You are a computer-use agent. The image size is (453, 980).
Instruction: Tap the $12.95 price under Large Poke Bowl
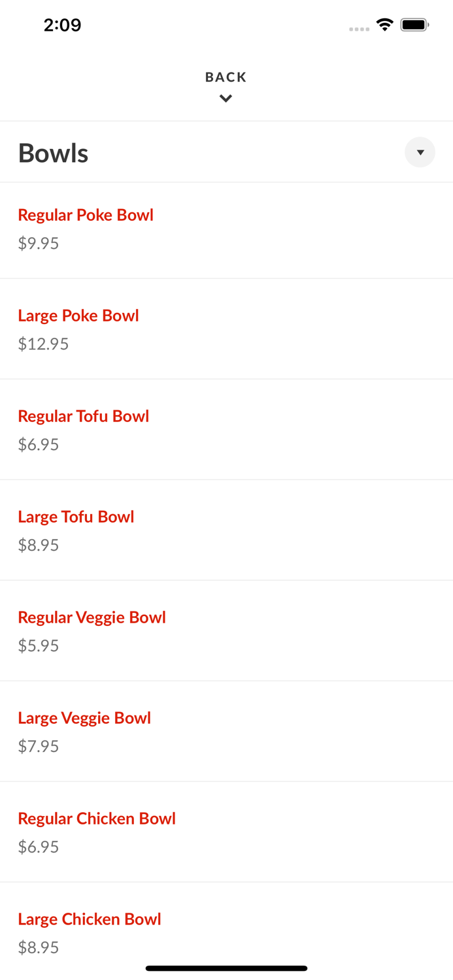43,344
